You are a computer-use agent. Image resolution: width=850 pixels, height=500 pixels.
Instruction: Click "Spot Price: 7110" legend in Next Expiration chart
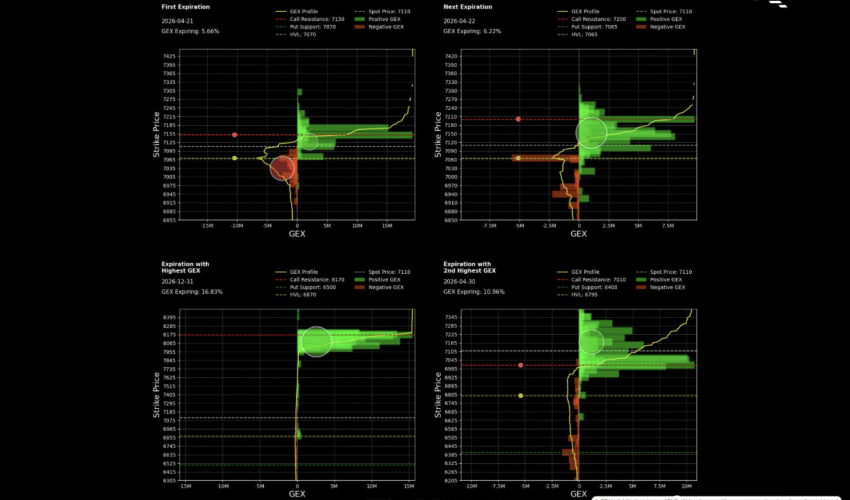[x=664, y=11]
